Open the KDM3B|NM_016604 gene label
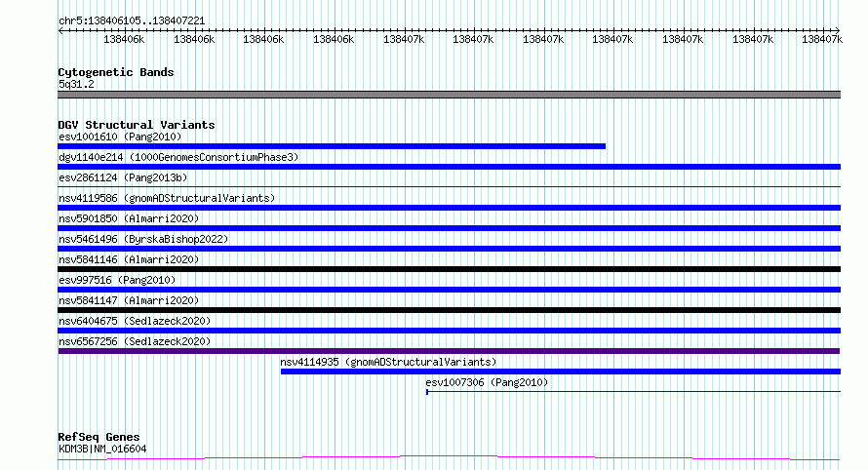 102,449
